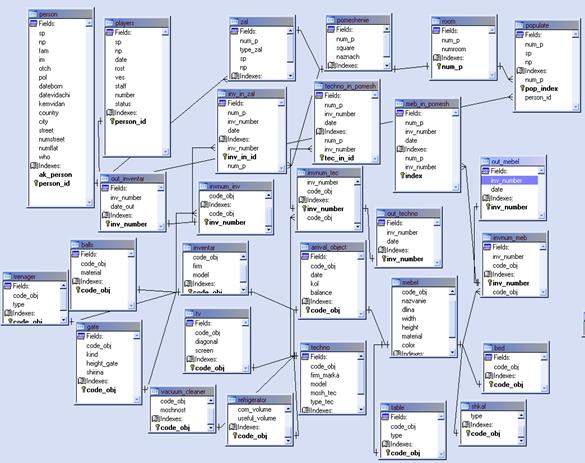Select the datebom field in person table

pos(51,86)
